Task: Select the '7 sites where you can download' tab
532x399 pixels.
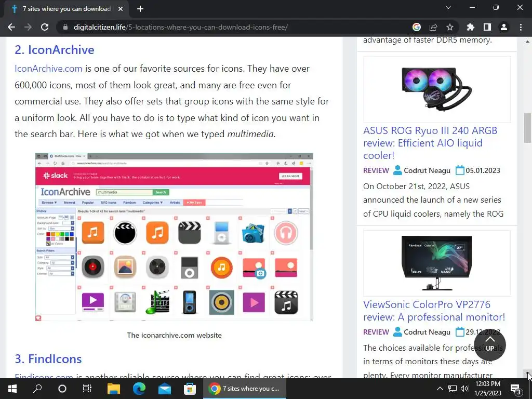Action: [66, 9]
